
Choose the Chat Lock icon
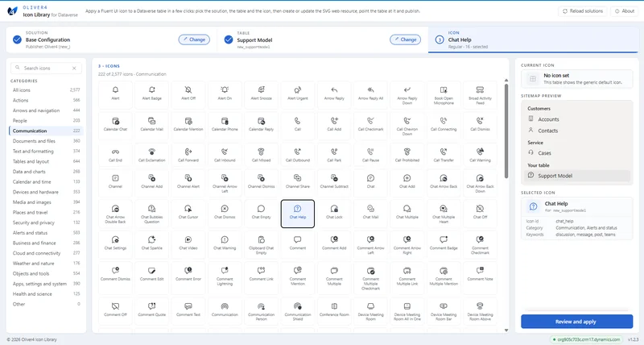point(334,214)
